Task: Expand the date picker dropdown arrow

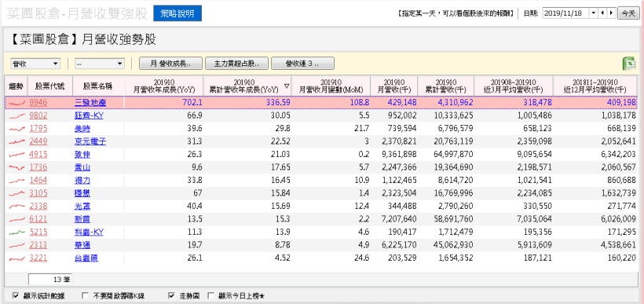Action: 594,13
